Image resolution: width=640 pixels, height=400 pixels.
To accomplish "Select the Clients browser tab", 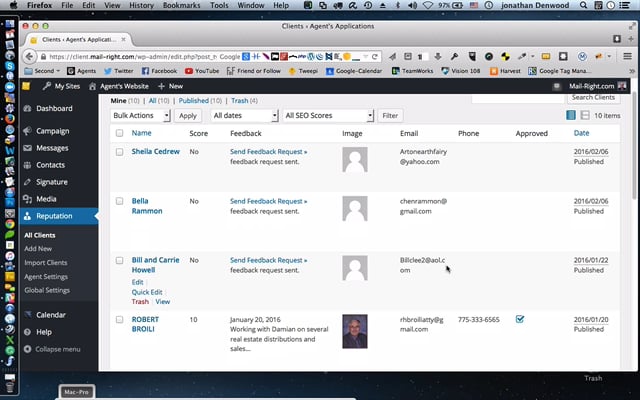I will (x=78, y=40).
